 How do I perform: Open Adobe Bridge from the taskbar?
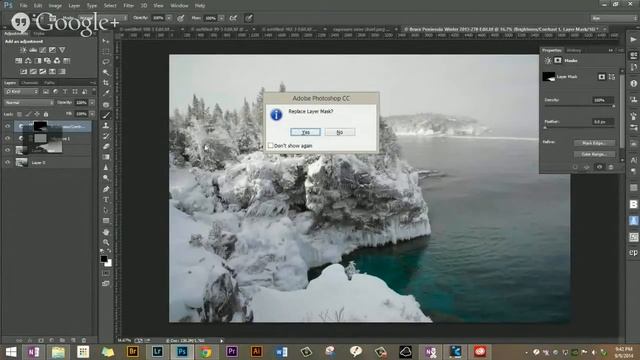click(x=133, y=351)
